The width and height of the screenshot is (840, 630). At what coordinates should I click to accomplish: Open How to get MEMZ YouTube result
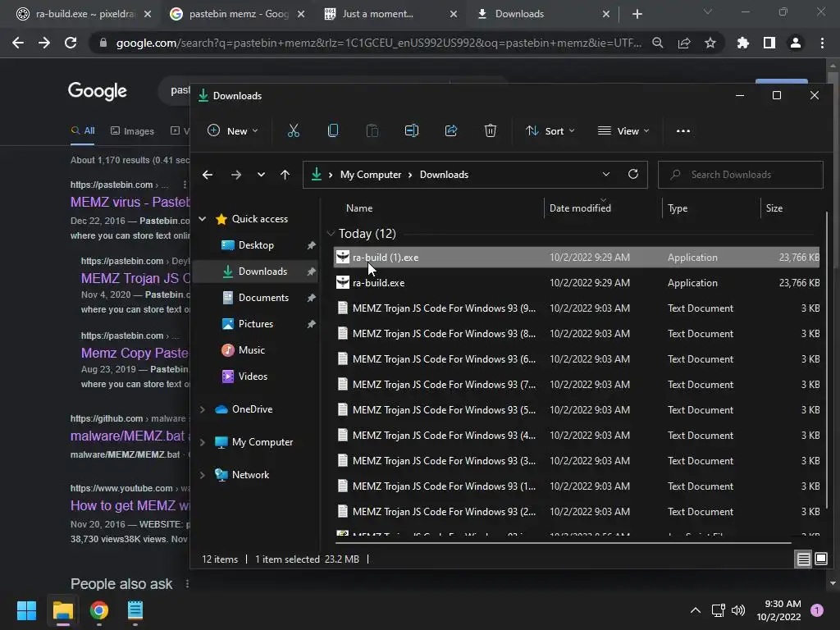(130, 505)
